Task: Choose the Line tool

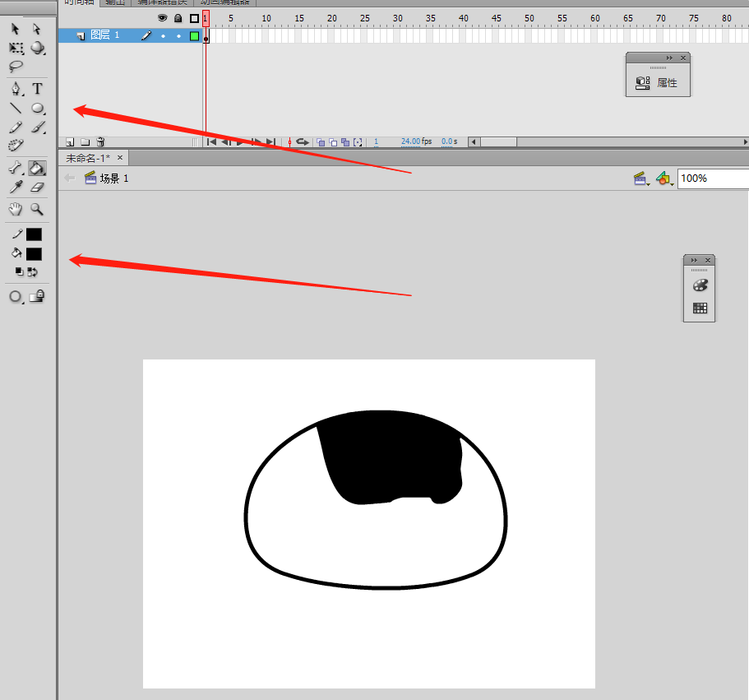Action: 16,108
